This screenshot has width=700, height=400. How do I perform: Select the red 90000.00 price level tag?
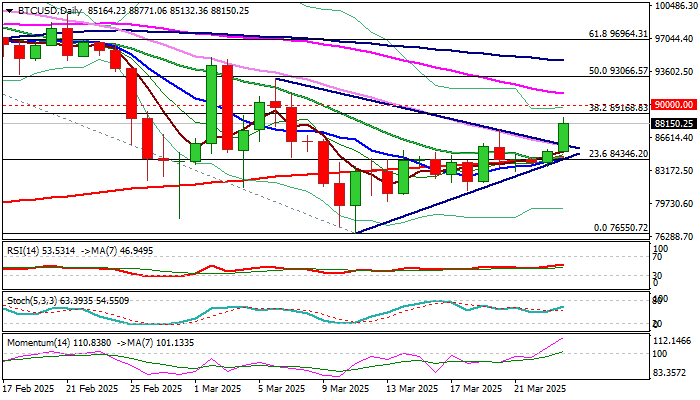tap(673, 104)
